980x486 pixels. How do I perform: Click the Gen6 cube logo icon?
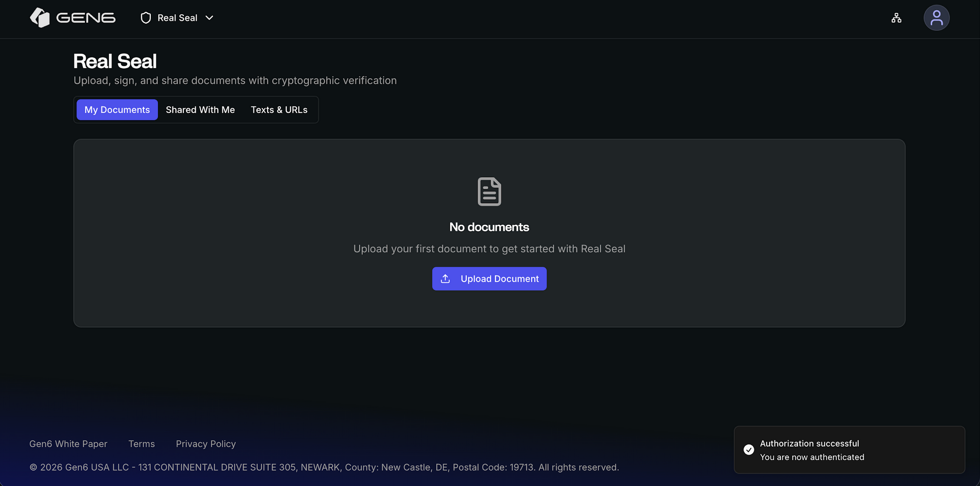(40, 18)
